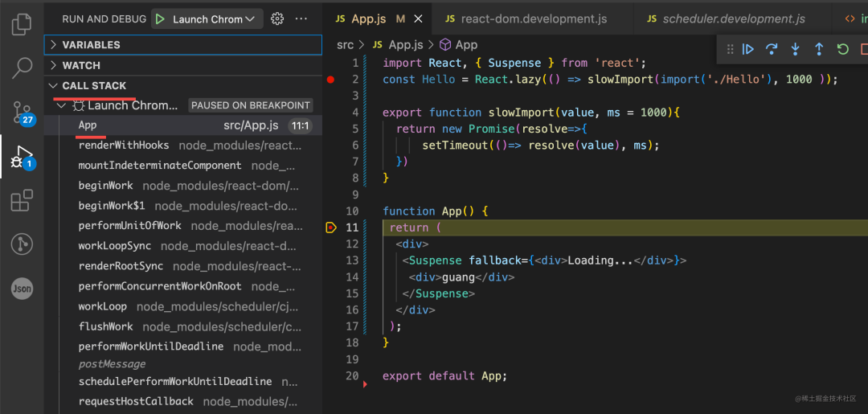868x414 pixels.
Task: Click 'function App() {' code line
Action: [x=436, y=211]
